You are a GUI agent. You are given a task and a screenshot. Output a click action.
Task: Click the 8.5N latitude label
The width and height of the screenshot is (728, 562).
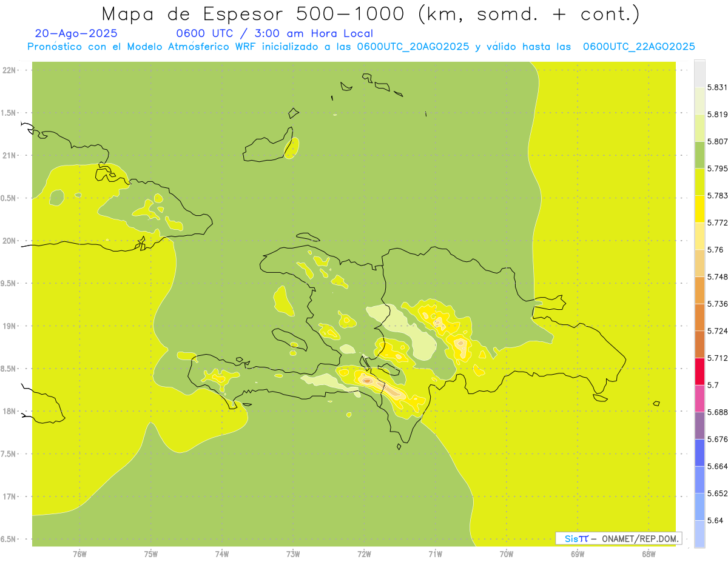(x=8, y=369)
